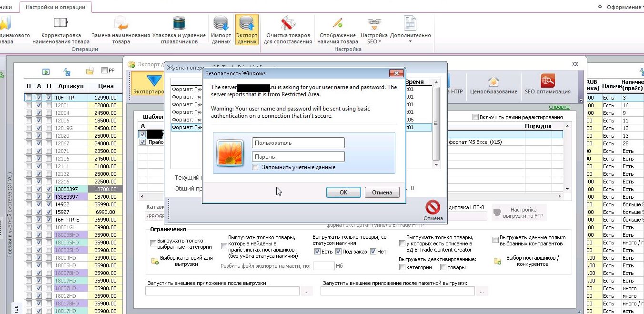
Task: Check Запомнить учетные данные checkbox
Action: [255, 167]
